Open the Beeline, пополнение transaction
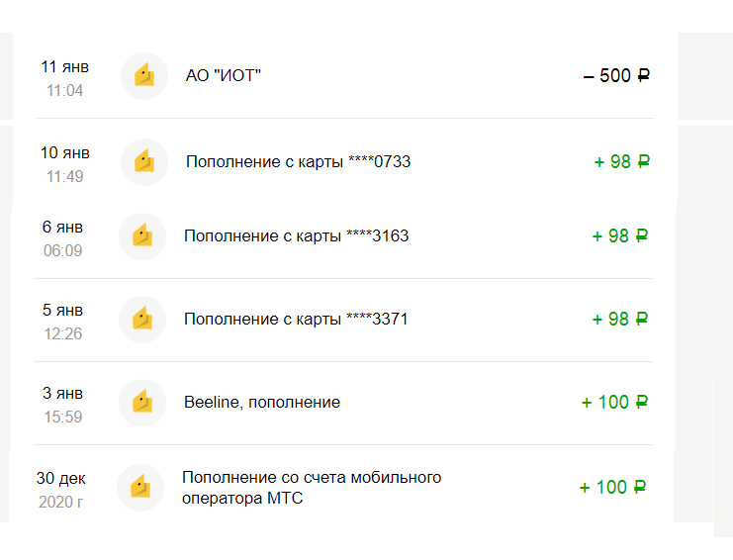733x560 pixels. click(x=262, y=403)
